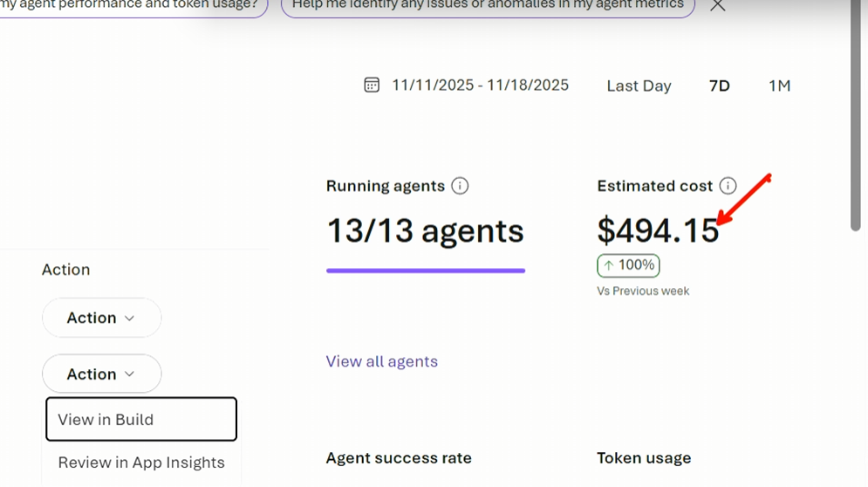Select Review in App Insights from the menu

point(141,463)
